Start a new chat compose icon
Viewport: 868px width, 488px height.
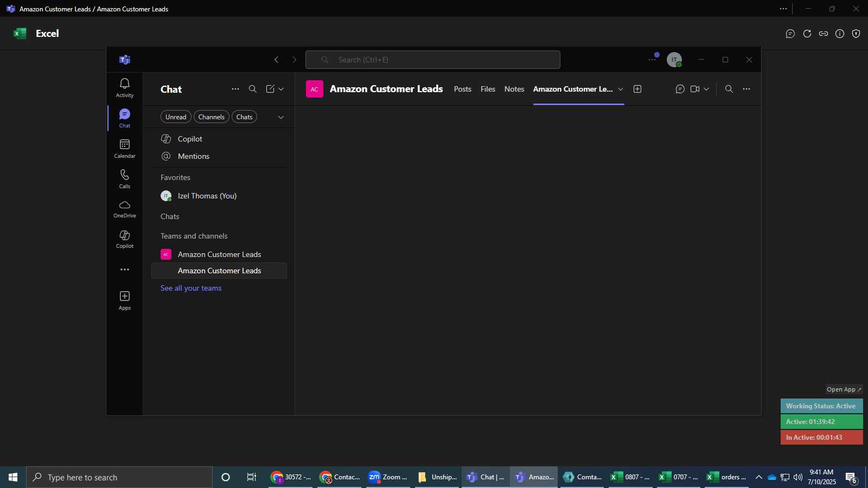tap(270, 89)
